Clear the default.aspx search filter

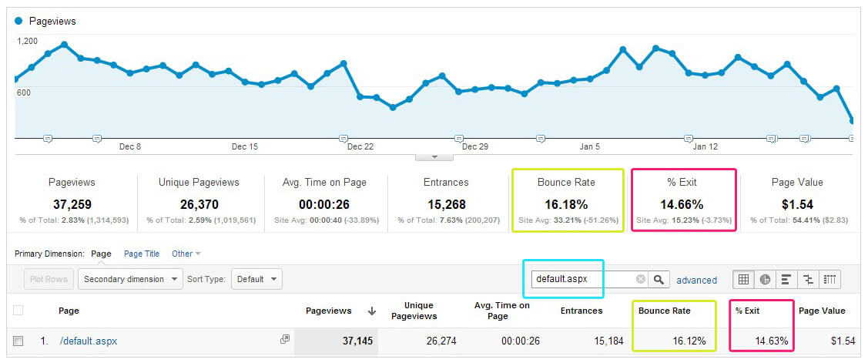[641, 279]
